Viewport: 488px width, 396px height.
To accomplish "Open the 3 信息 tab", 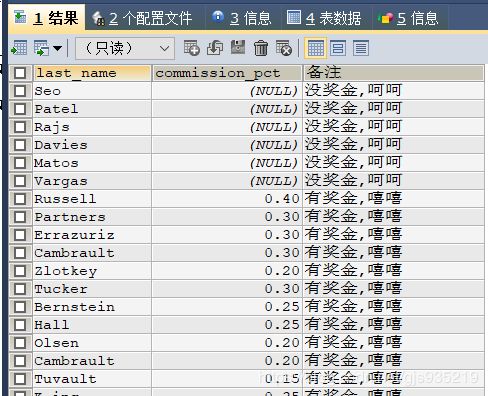I will pyautogui.click(x=242, y=18).
